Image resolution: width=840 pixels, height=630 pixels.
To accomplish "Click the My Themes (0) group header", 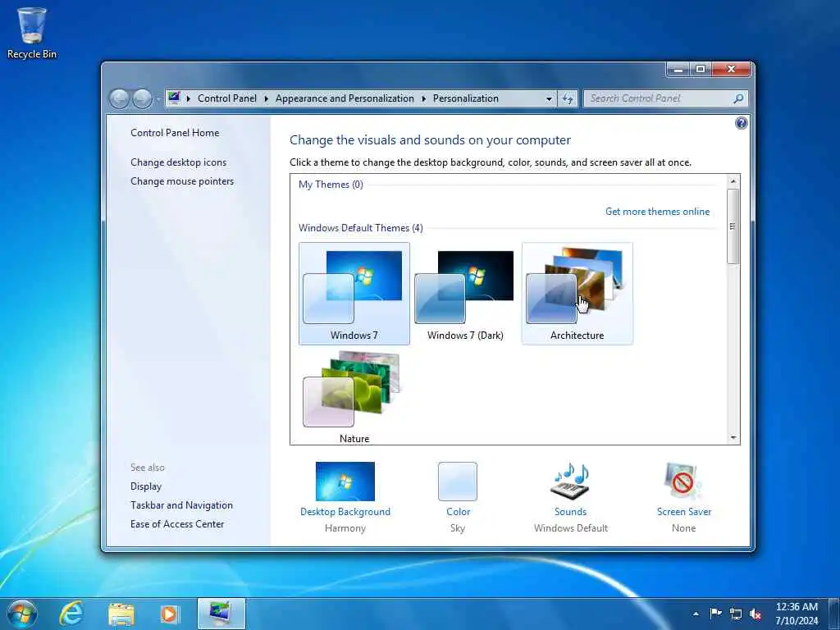I will click(x=331, y=185).
